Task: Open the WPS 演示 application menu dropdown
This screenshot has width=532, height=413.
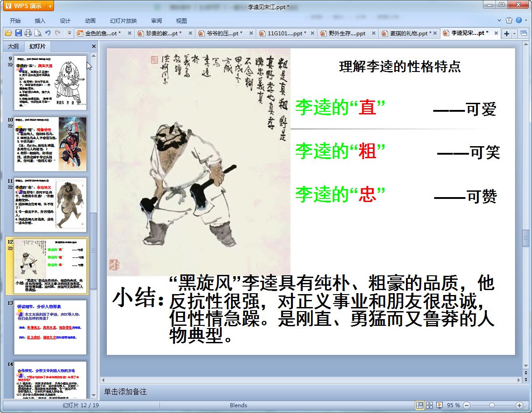Action: [50, 6]
